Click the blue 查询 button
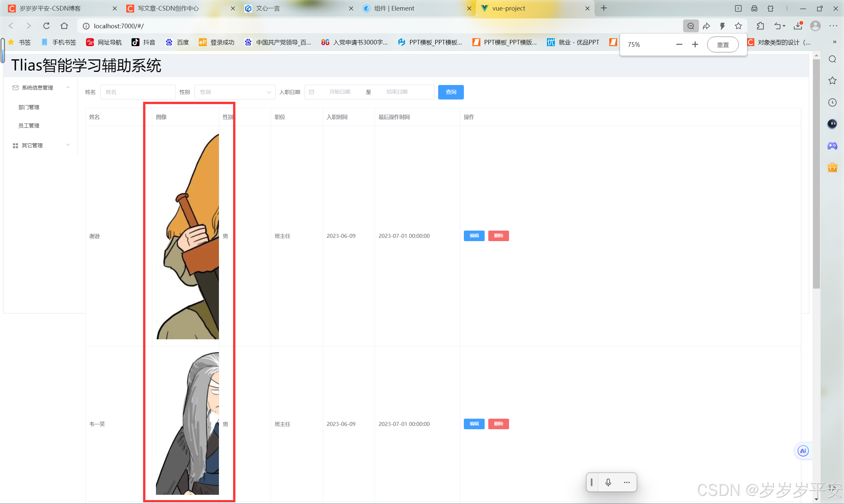Image resolution: width=844 pixels, height=504 pixels. (x=451, y=92)
